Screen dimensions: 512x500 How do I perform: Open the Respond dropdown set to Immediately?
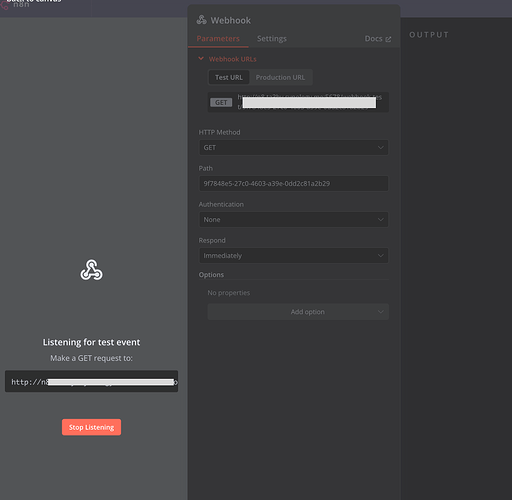pyautogui.click(x=294, y=256)
